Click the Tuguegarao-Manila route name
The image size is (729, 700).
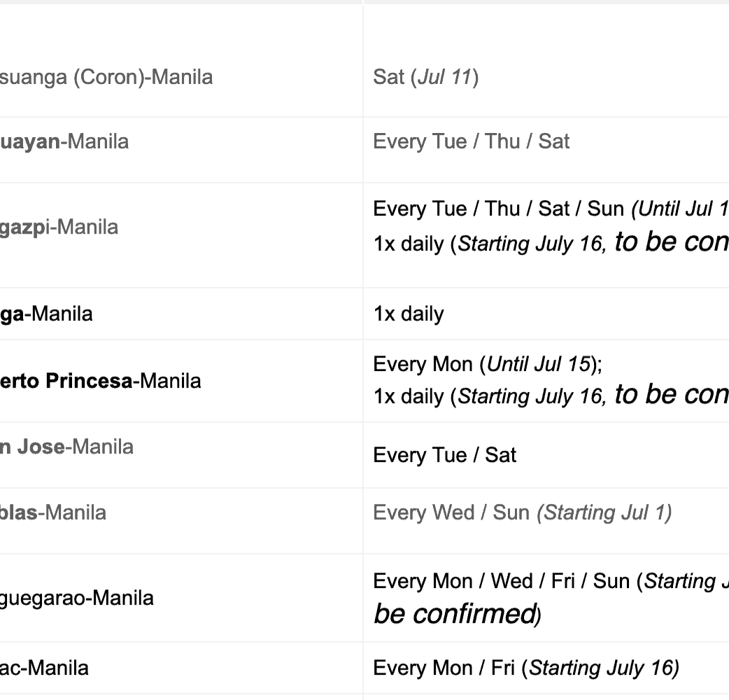pyautogui.click(x=77, y=598)
